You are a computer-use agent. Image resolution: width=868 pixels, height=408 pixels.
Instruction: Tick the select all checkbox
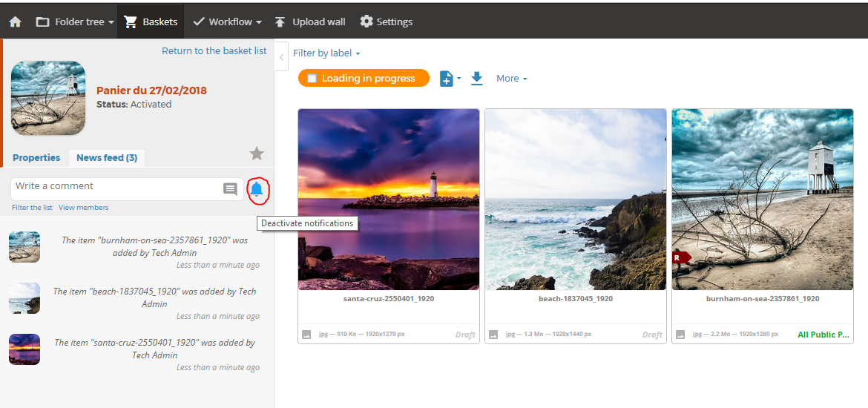[312, 79]
